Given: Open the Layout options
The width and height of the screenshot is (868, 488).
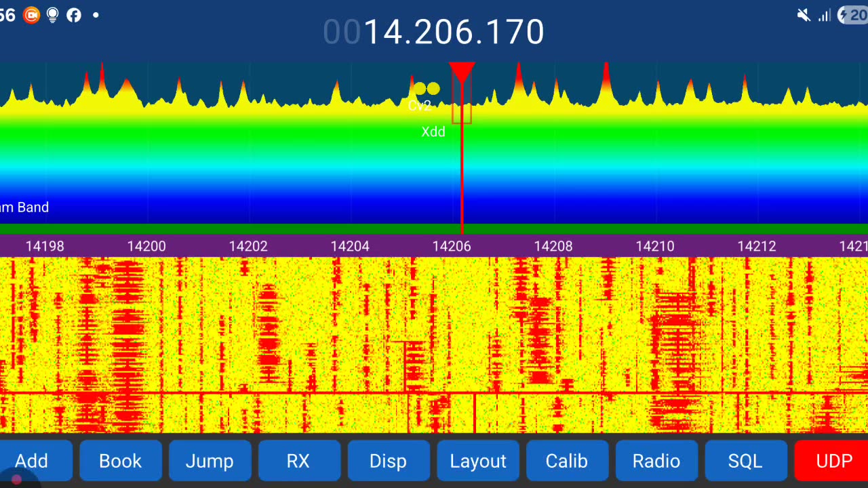Looking at the screenshot, I should tap(478, 461).
